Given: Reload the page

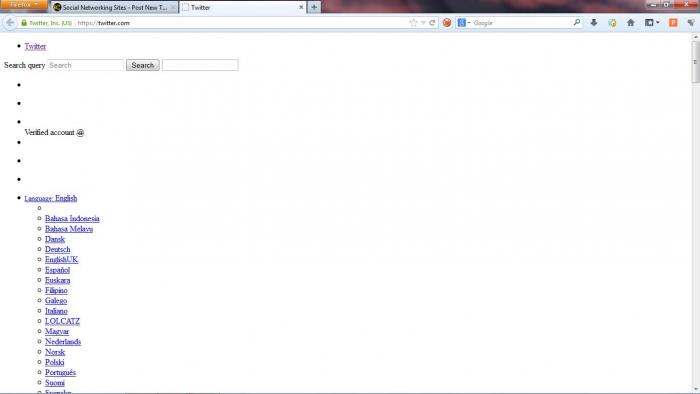Looking at the screenshot, I should click(x=432, y=23).
